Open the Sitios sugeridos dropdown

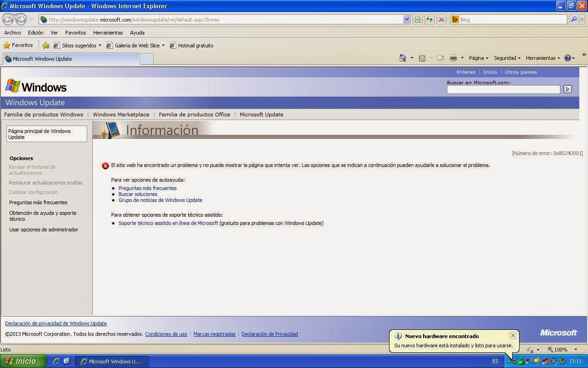(x=77, y=45)
